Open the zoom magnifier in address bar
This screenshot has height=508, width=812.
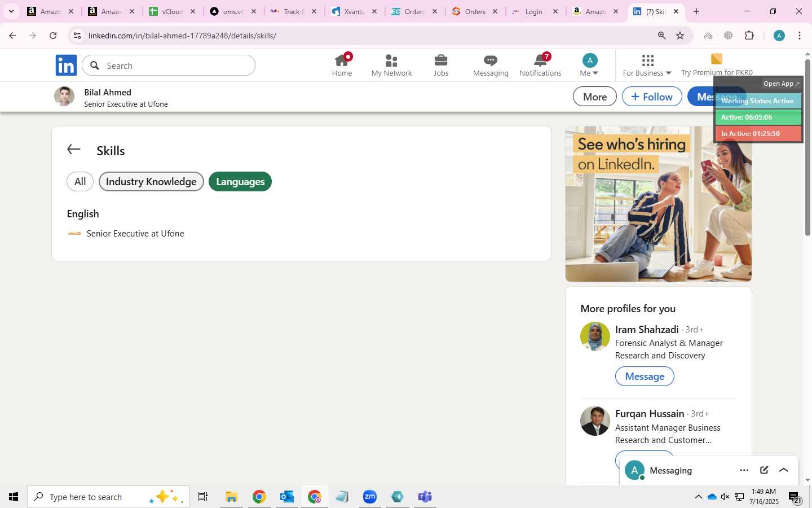[x=661, y=36]
